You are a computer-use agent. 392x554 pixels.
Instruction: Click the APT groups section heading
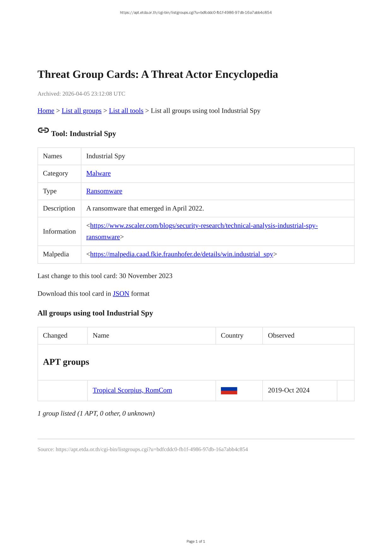pos(66,362)
